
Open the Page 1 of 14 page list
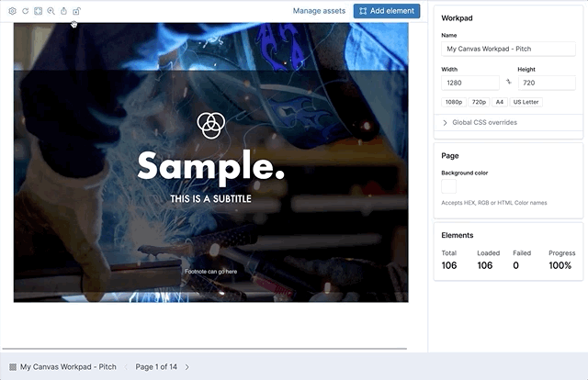(156, 366)
